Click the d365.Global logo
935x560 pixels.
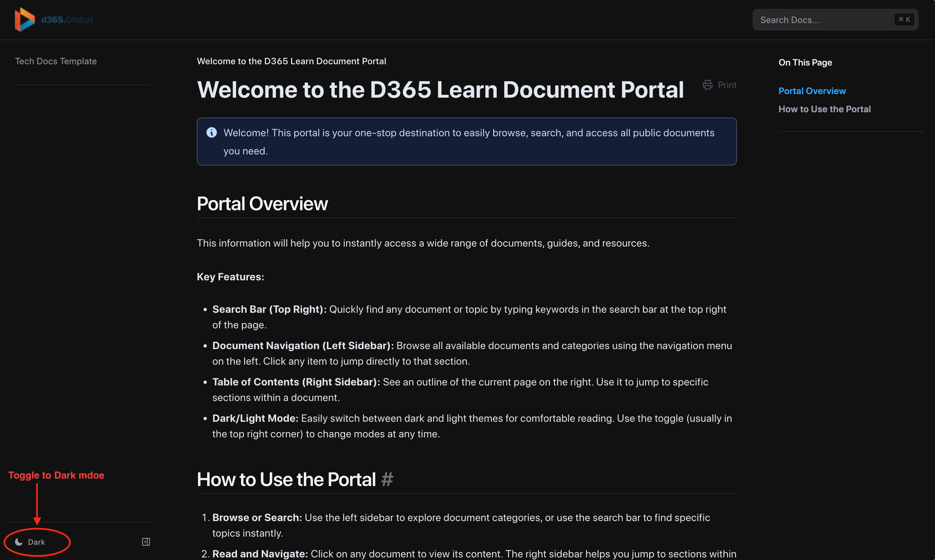click(x=54, y=19)
